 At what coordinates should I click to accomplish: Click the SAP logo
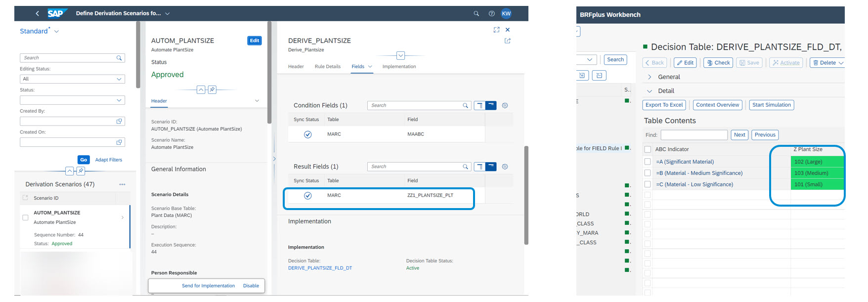pyautogui.click(x=56, y=13)
